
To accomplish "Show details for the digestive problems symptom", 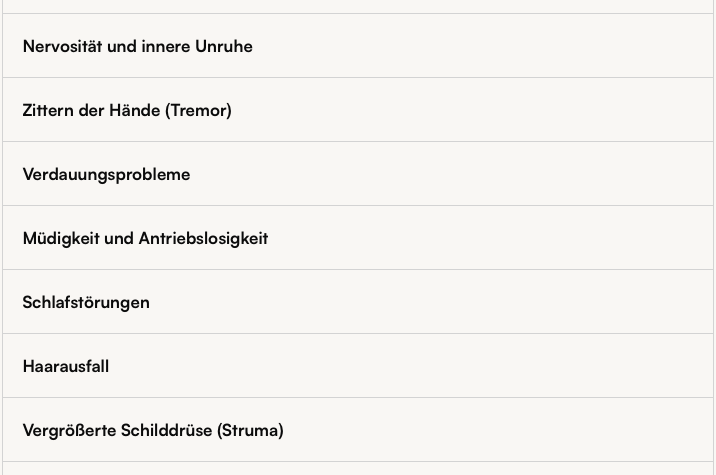I will 358,174.
